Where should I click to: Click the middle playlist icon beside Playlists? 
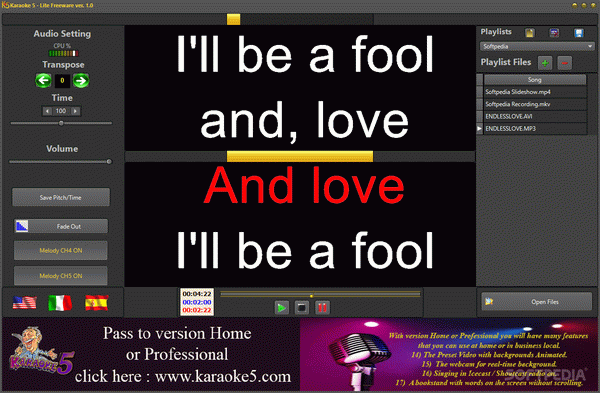(554, 33)
